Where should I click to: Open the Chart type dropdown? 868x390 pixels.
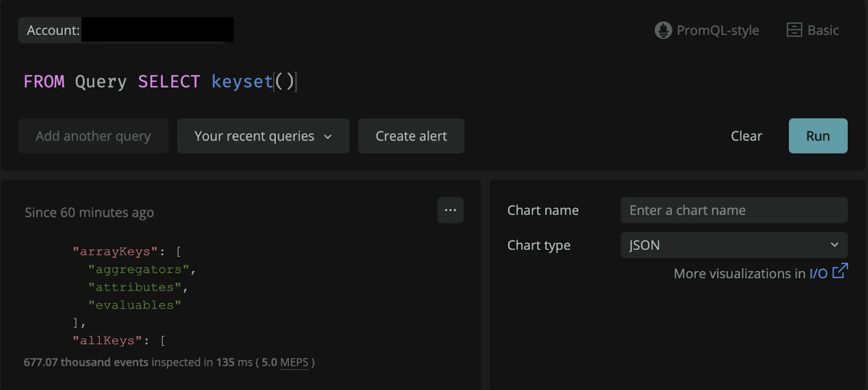coord(734,245)
